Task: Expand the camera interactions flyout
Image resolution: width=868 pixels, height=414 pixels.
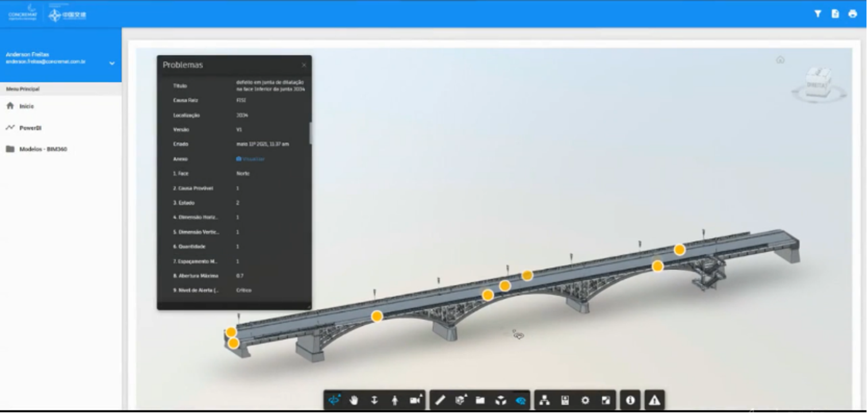Action: (415, 400)
